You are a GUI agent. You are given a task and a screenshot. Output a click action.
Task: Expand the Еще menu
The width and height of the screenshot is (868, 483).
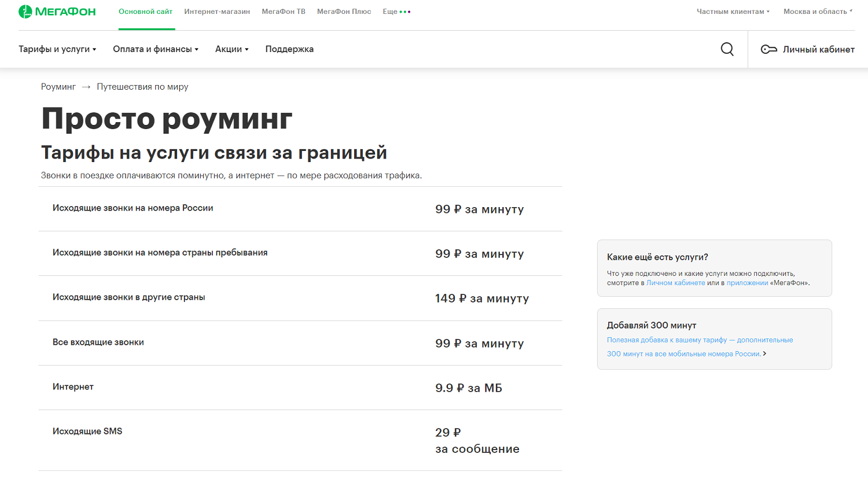pos(396,12)
